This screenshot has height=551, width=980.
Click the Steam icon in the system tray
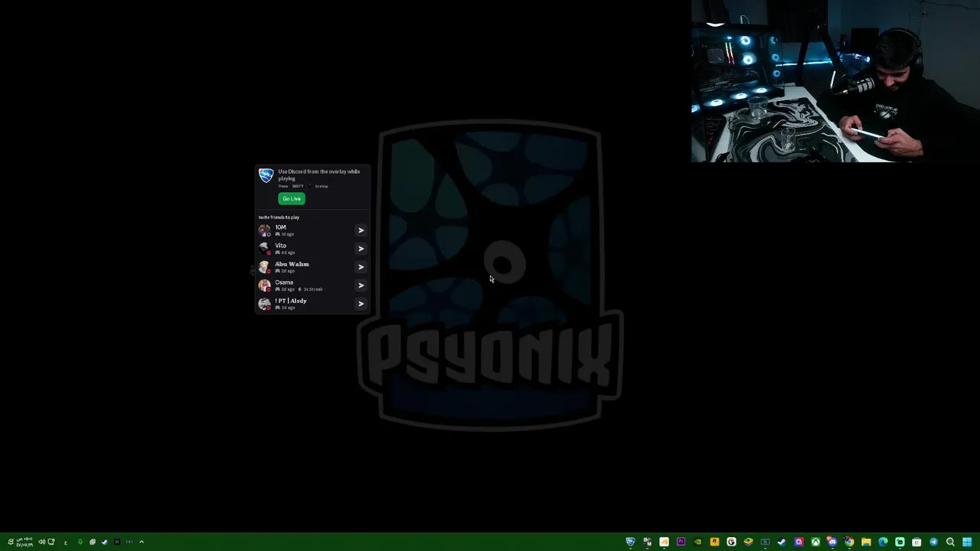[105, 542]
